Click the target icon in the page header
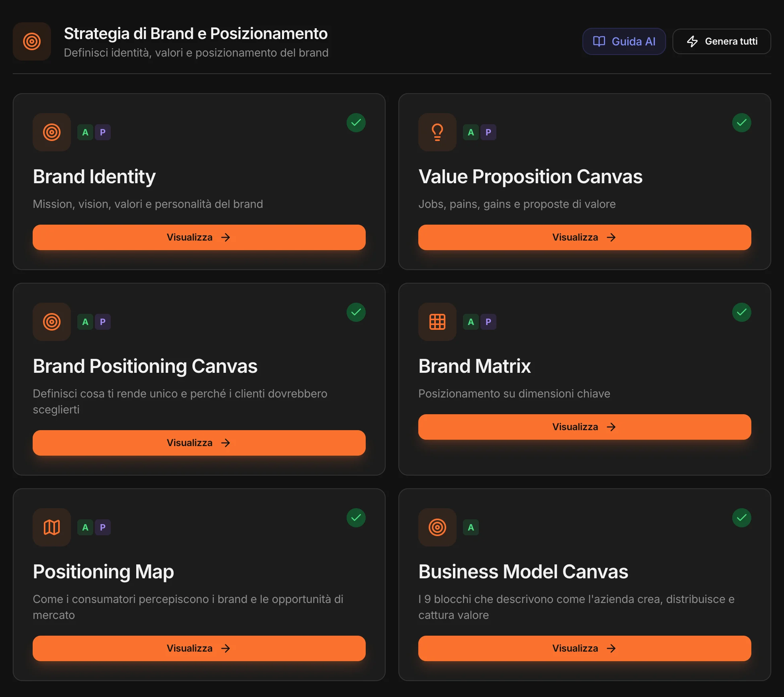Screen dimensions: 784x697 tap(32, 41)
